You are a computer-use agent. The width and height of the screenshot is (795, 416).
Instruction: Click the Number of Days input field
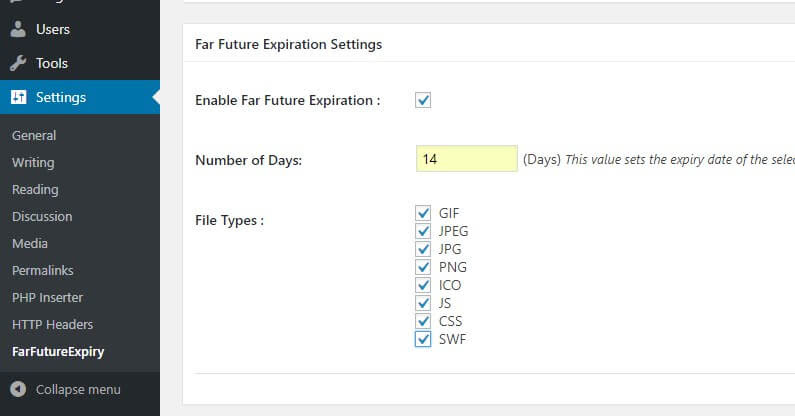[466, 159]
